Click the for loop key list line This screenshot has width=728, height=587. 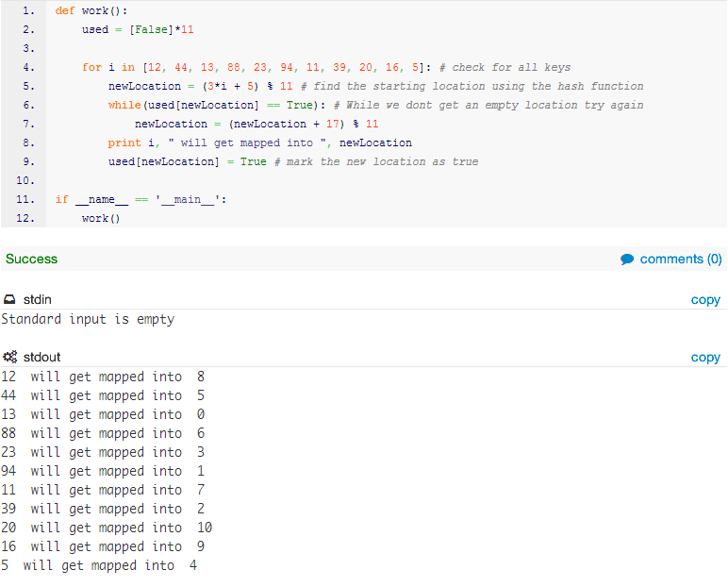pos(326,67)
